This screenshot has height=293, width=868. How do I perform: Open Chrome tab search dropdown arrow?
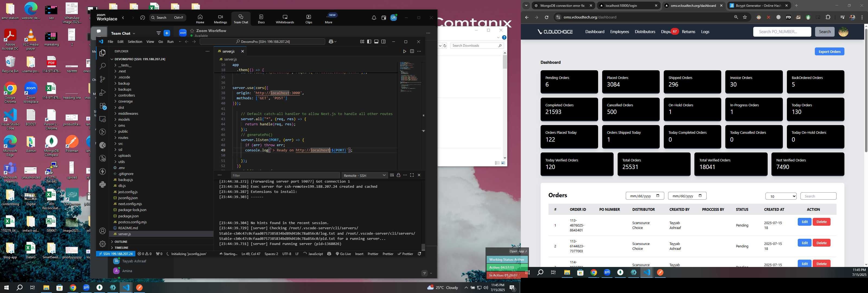(x=526, y=5)
